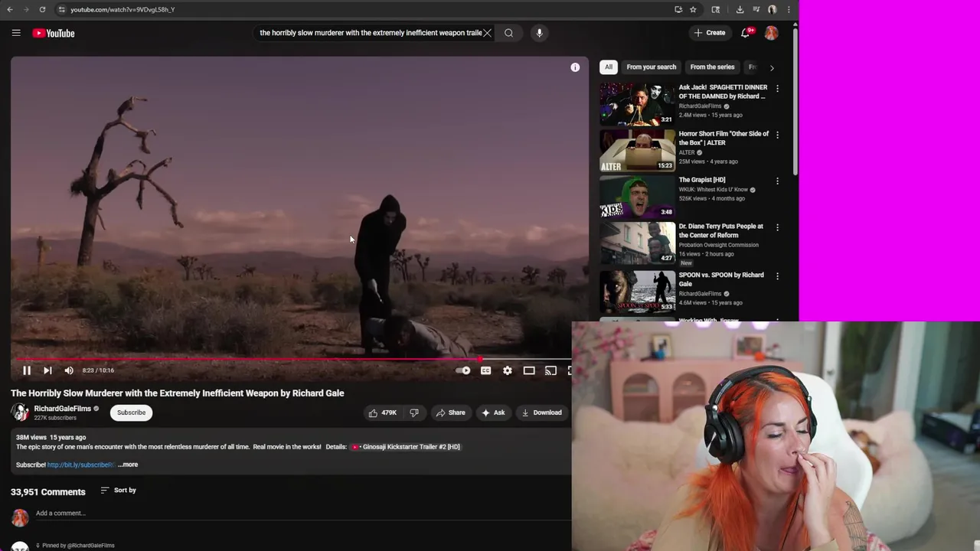Open Dr. Diane Terry video title
Image resolution: width=980 pixels, height=551 pixels.
point(720,230)
